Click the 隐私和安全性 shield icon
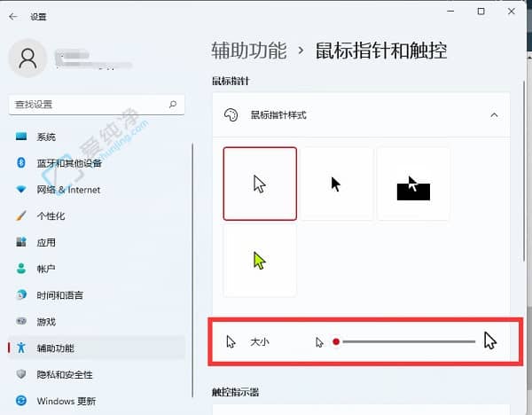The height and width of the screenshot is (415, 532). point(21,374)
